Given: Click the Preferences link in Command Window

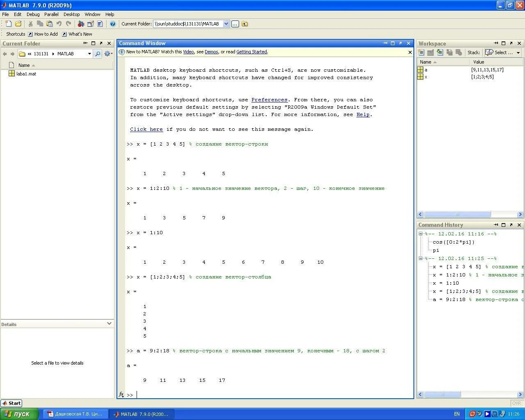Looking at the screenshot, I should pyautogui.click(x=269, y=100).
